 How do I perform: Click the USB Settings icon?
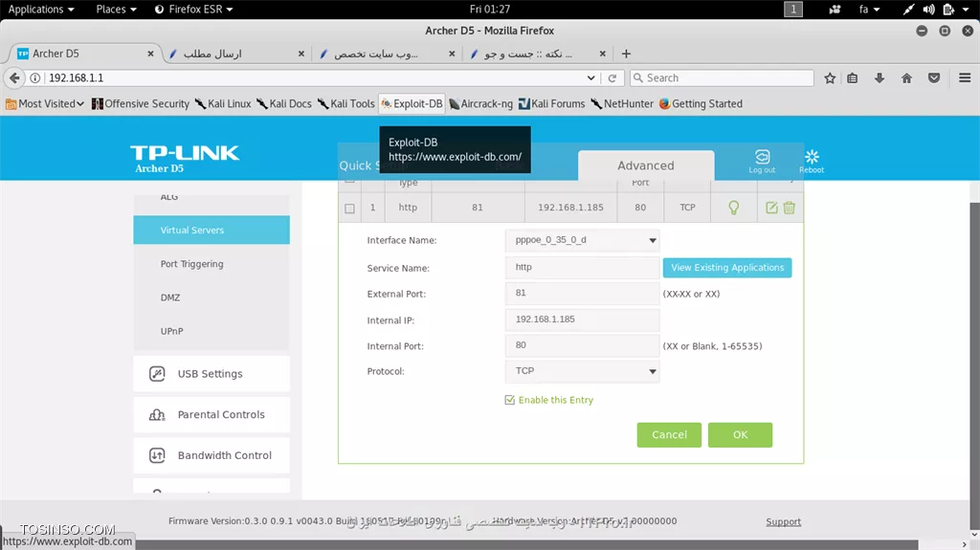(157, 374)
